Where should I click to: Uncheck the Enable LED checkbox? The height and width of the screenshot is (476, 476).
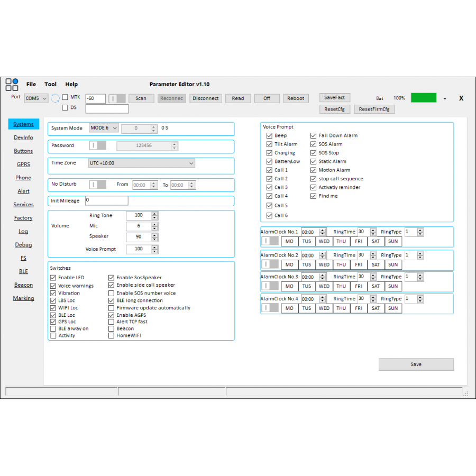tap(53, 278)
